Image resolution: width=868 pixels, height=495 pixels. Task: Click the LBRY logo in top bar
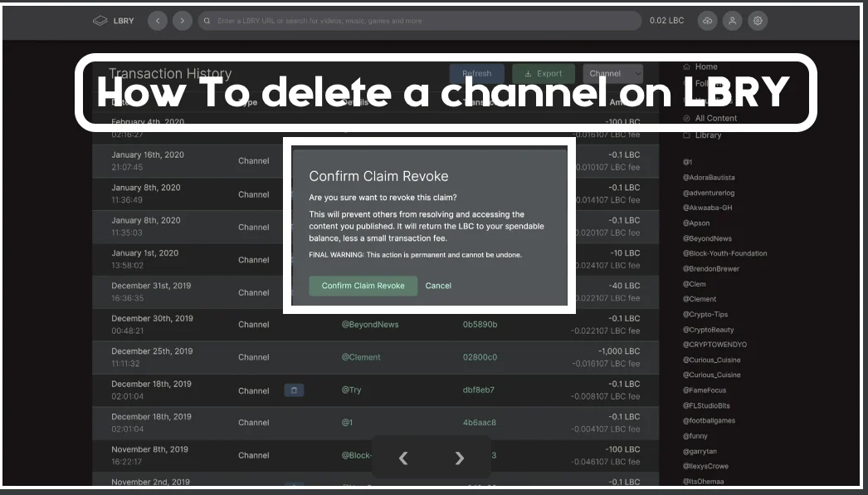tap(113, 21)
